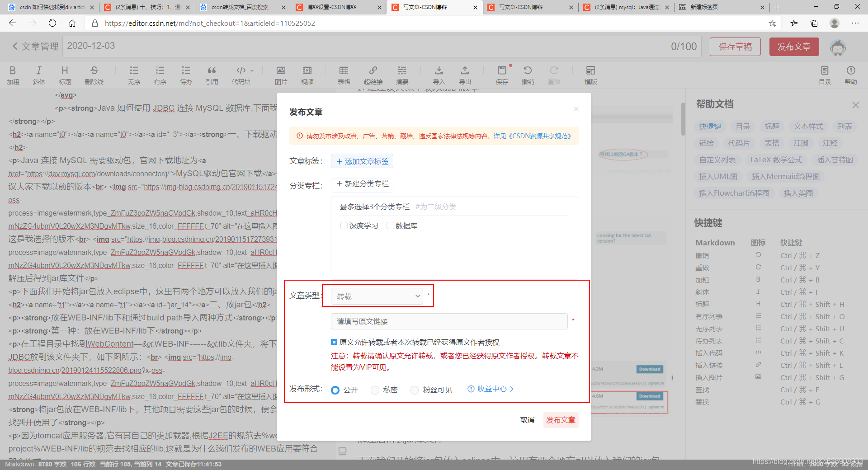Select the 公开 publish radio button
The height and width of the screenshot is (470, 868).
coord(335,390)
